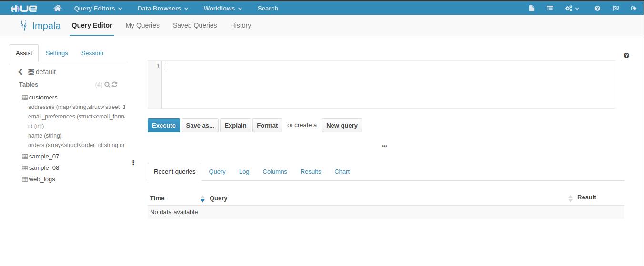Sort by Time column arrows
Image resolution: width=644 pixels, height=266 pixels.
pyautogui.click(x=202, y=198)
